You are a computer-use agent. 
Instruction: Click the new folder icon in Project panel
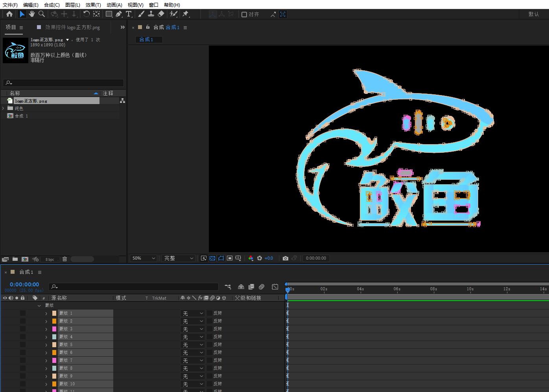tap(15, 259)
